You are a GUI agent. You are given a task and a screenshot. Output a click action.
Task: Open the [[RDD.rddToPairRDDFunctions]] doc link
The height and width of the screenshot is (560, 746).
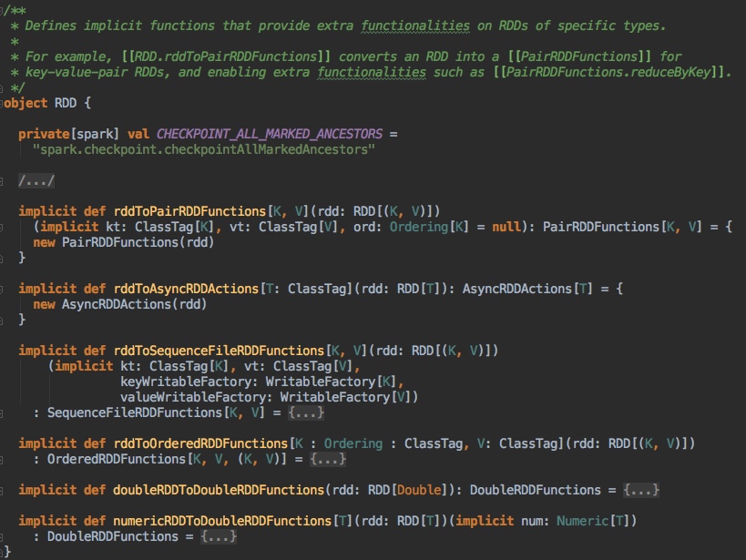coord(226,56)
